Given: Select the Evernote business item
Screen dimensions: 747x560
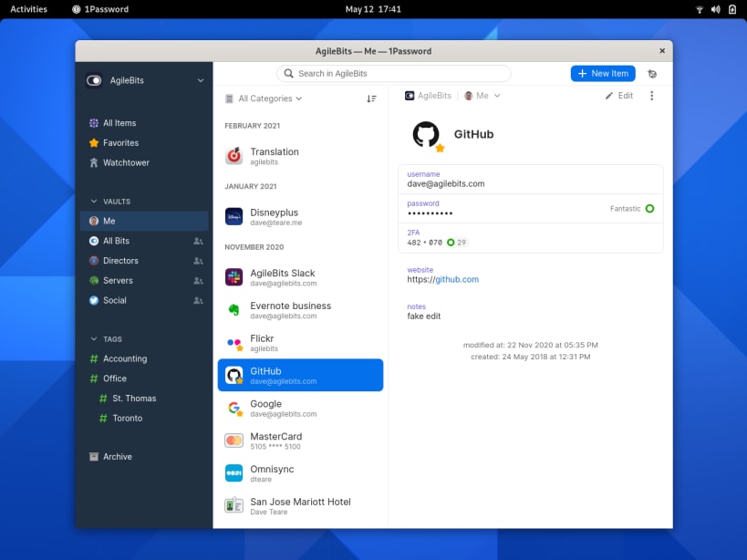Looking at the screenshot, I should tap(300, 310).
